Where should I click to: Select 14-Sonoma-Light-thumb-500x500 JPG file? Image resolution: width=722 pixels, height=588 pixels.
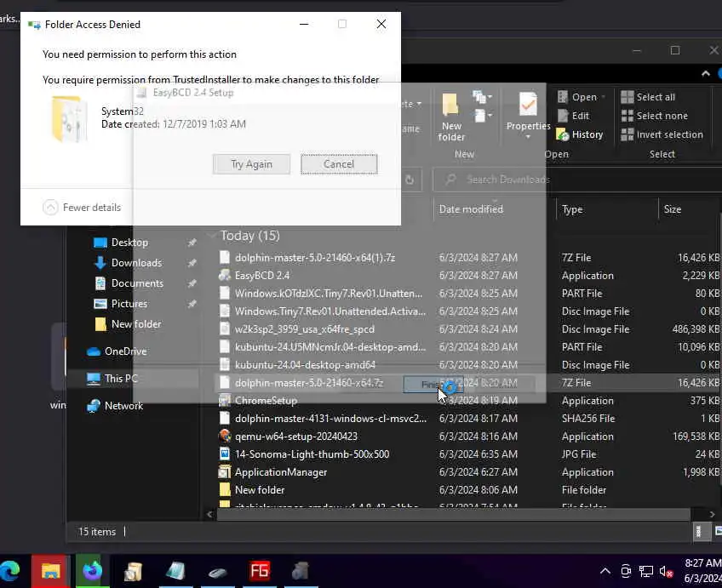click(312, 454)
